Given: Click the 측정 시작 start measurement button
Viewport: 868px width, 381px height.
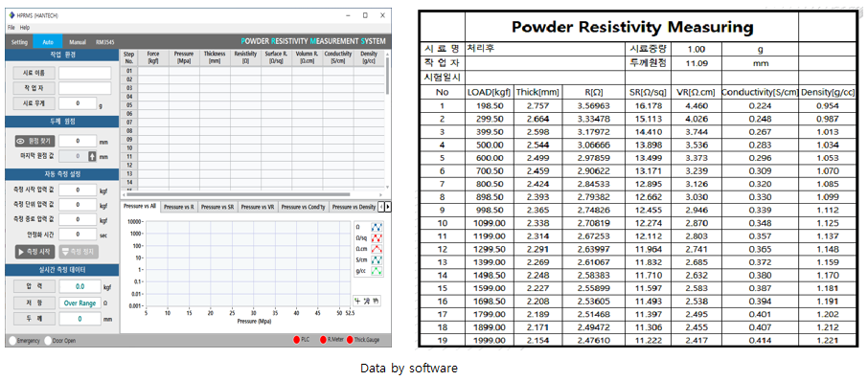Looking at the screenshot, I should tap(34, 252).
